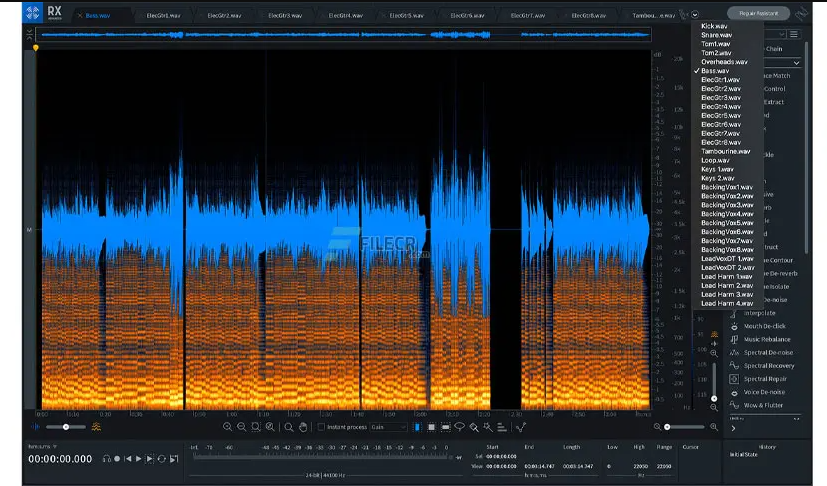Choose Kick.wav from the file list
The height and width of the screenshot is (486, 827).
[x=714, y=26]
